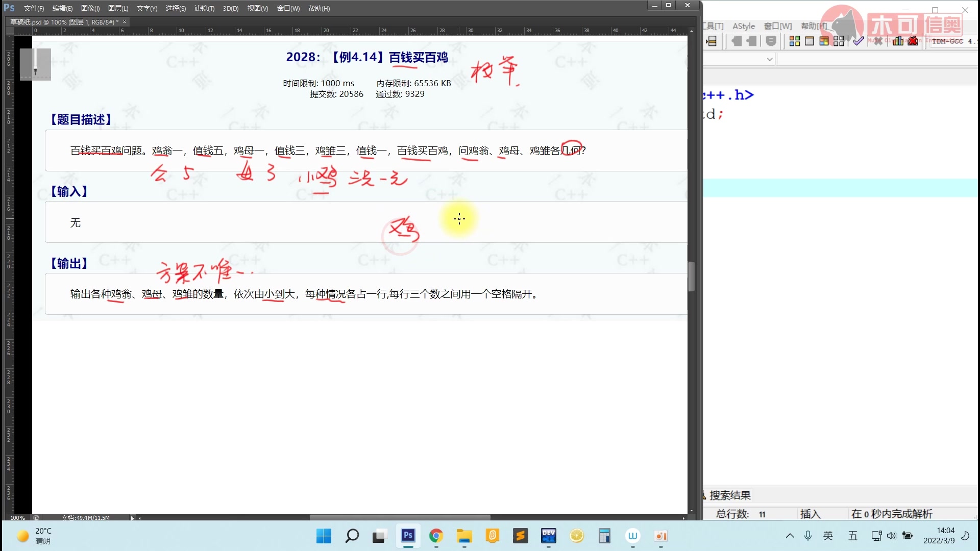Viewport: 980px width, 551px height.
Task: Click the zoom percentage field showing 100%
Action: pos(17,517)
